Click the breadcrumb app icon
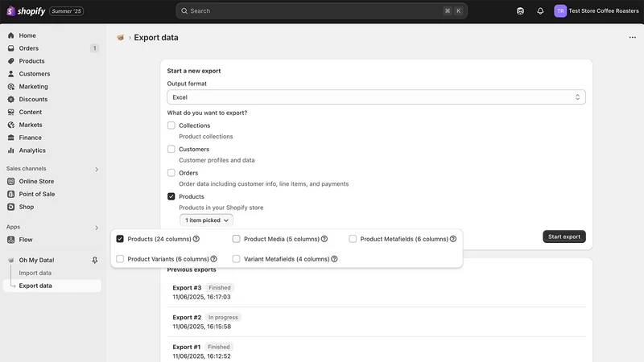644x362 pixels. pyautogui.click(x=120, y=37)
